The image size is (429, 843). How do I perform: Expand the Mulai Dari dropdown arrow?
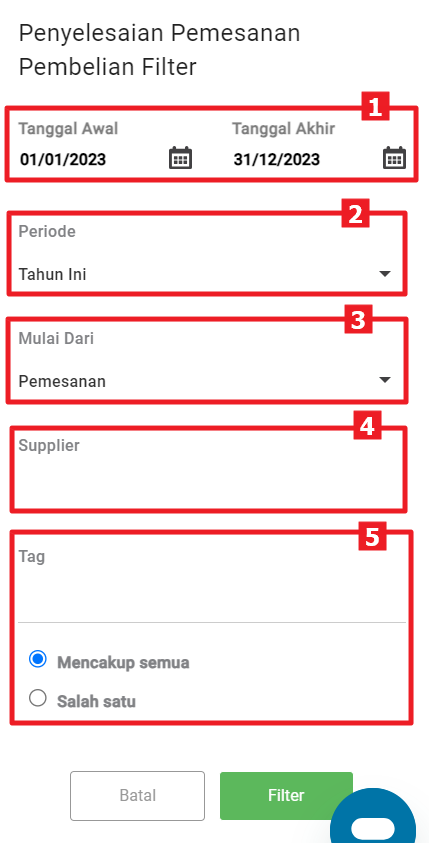tap(384, 380)
